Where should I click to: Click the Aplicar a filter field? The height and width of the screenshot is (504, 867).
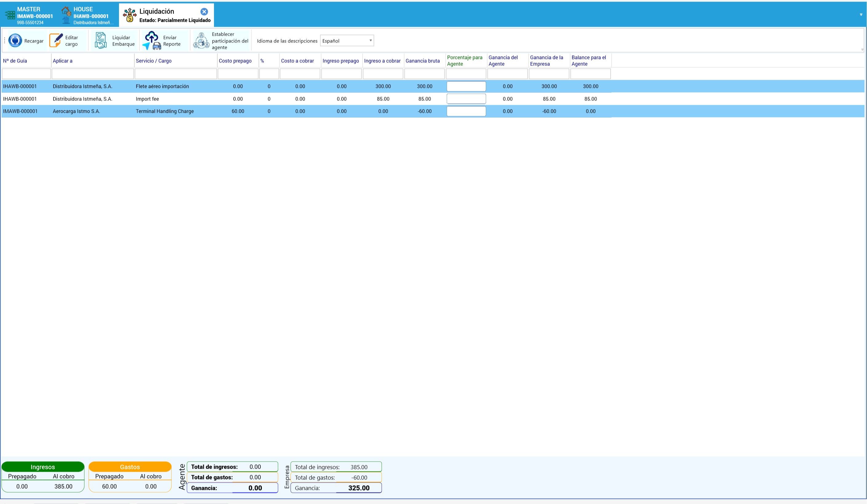coord(93,73)
